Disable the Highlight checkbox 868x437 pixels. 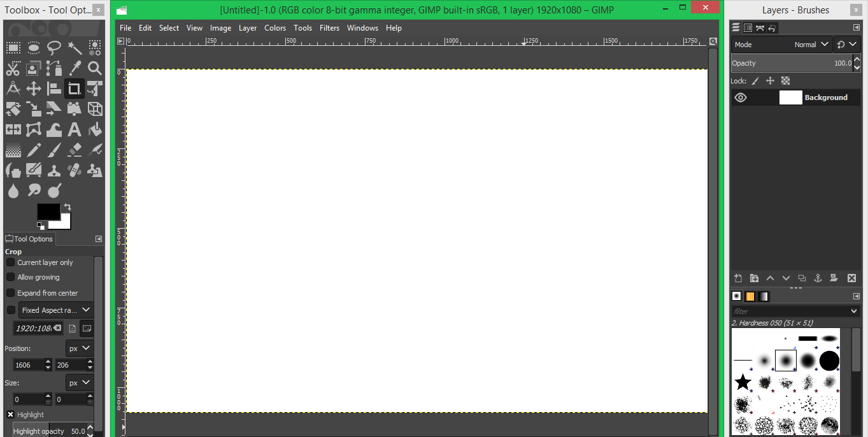[10, 415]
